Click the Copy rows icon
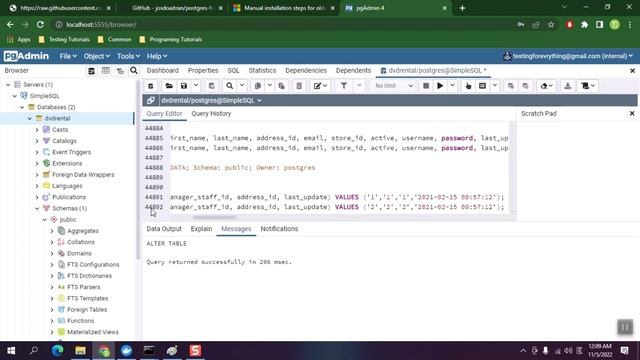This screenshot has width=640, height=360. [258, 86]
